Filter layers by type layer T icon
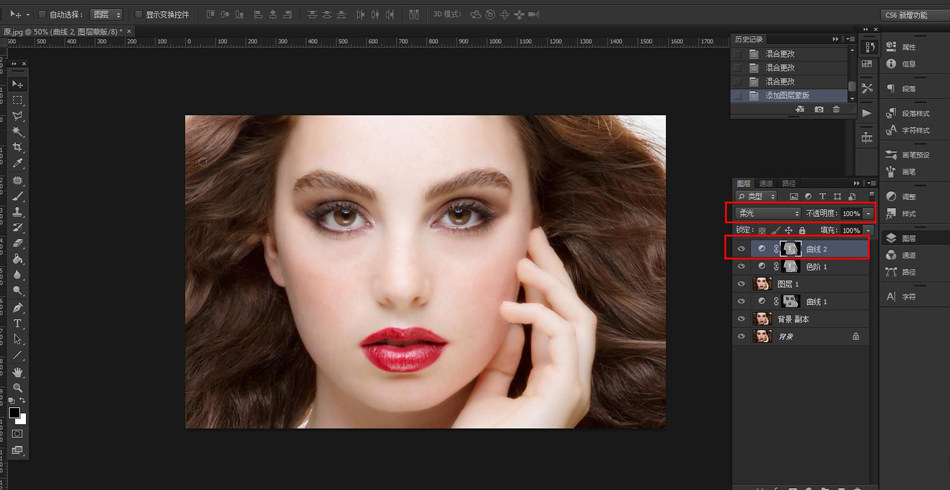 coord(822,196)
